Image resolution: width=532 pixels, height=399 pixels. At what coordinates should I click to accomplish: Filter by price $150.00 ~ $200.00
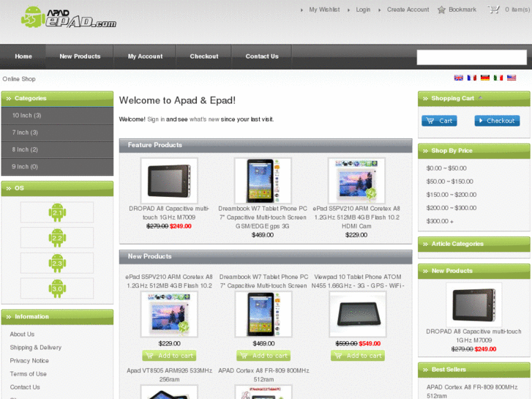pyautogui.click(x=452, y=195)
